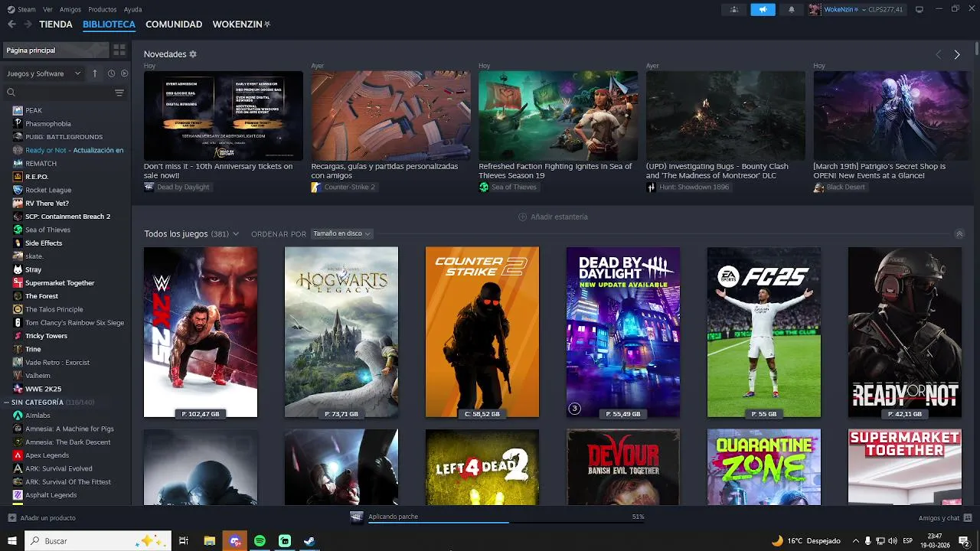Collapse the SIN CATEGORÍA section

(7, 403)
